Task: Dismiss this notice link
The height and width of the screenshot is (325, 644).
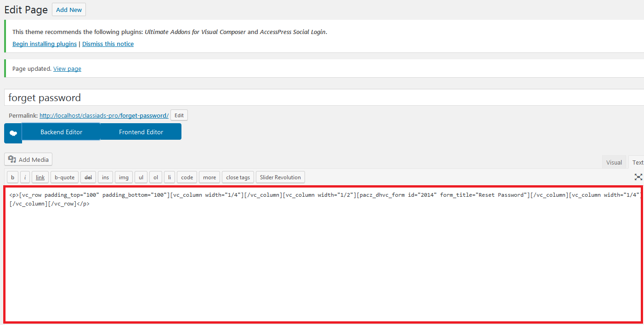Action: [x=108, y=44]
